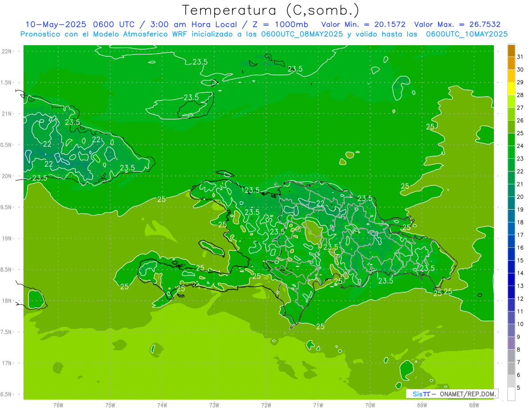Click colorbar label '31'
Screen dimensions: 532x411
pyautogui.click(x=520, y=57)
